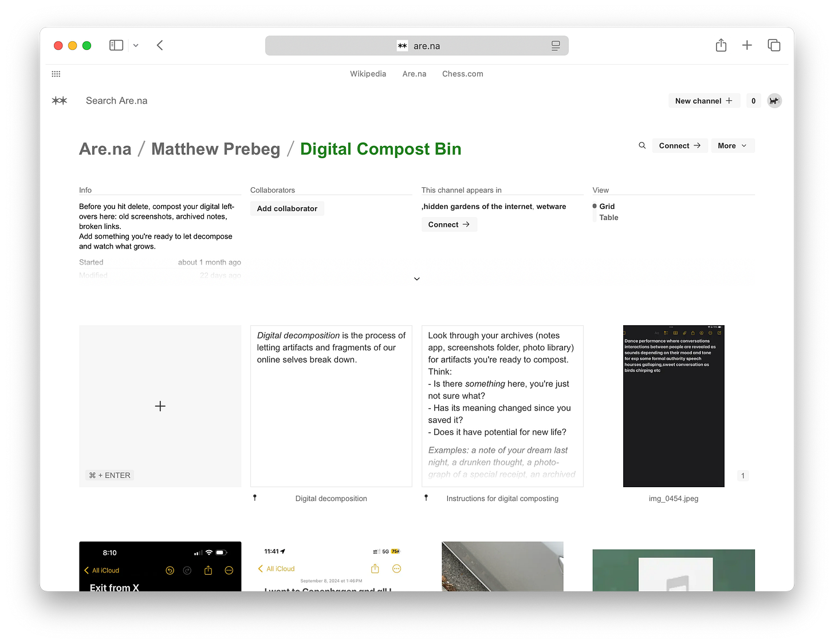Open the grey pavement photo block
This screenshot has height=644, width=834.
click(x=502, y=566)
